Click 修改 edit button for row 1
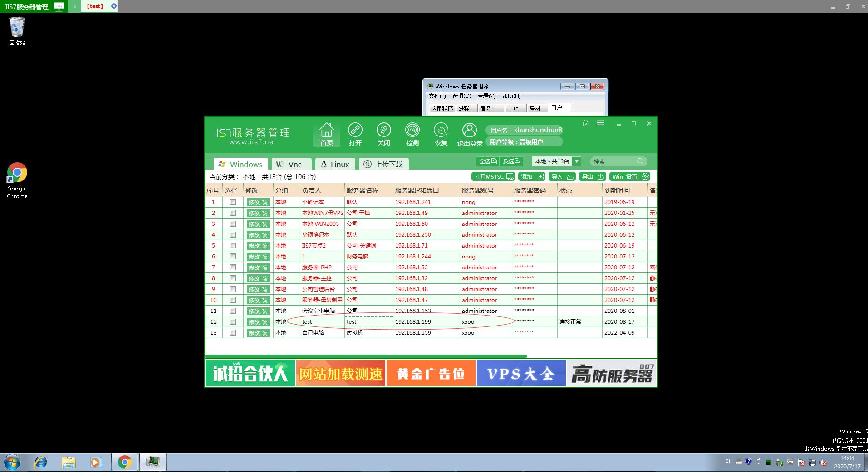868x472 pixels. (x=258, y=202)
